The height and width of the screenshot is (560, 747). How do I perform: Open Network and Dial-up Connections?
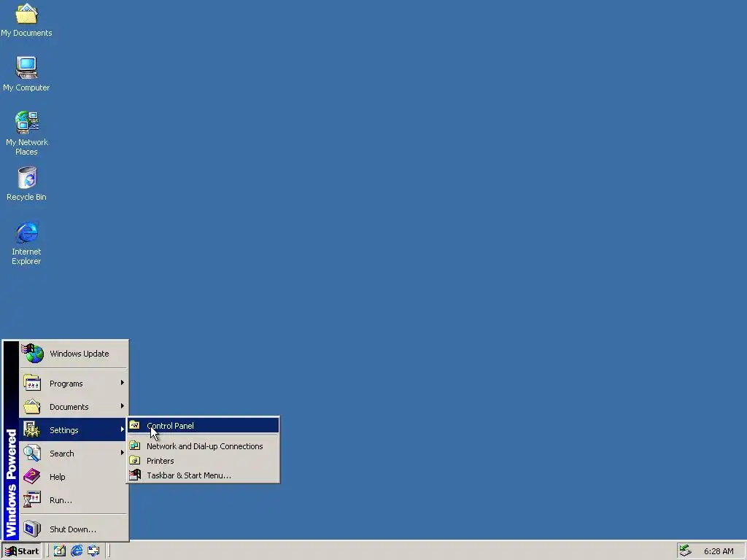pos(204,446)
